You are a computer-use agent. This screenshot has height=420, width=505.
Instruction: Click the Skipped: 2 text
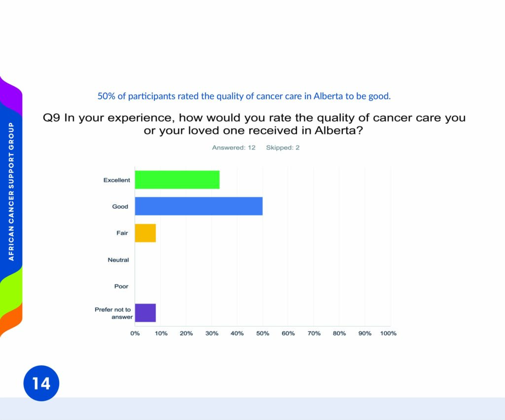coord(283,148)
